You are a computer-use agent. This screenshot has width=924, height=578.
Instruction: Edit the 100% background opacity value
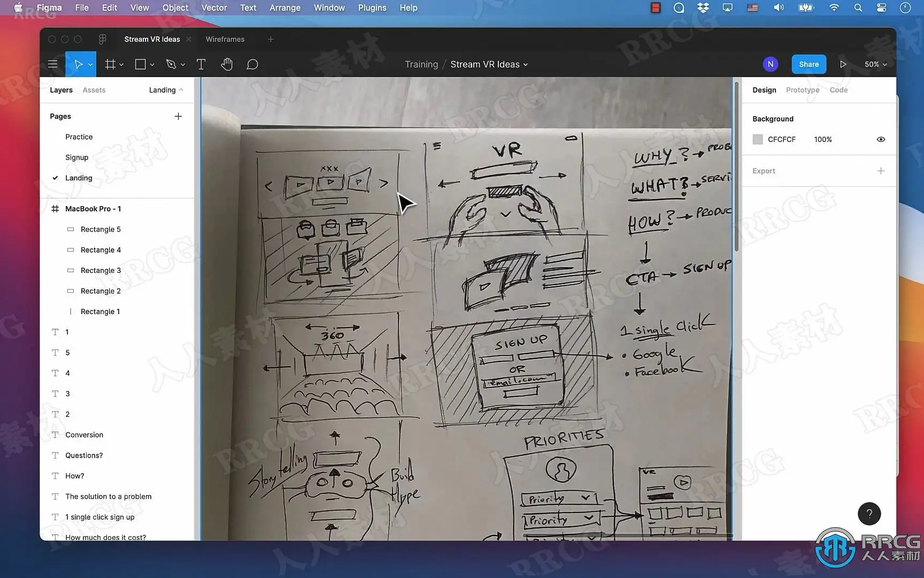823,139
